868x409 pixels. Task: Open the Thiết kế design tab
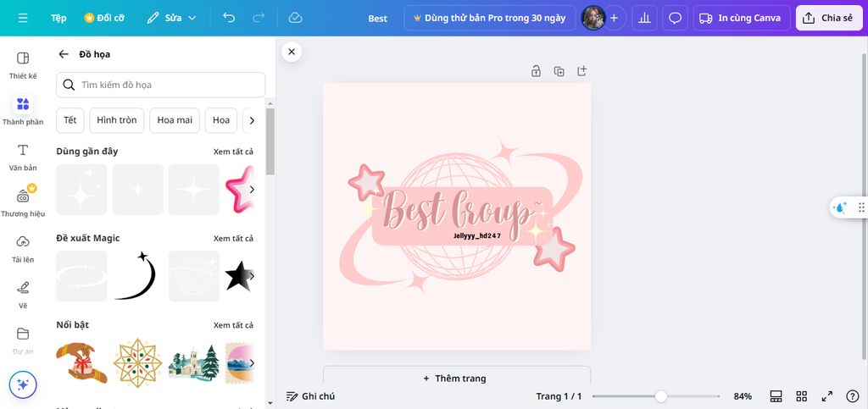tap(23, 65)
